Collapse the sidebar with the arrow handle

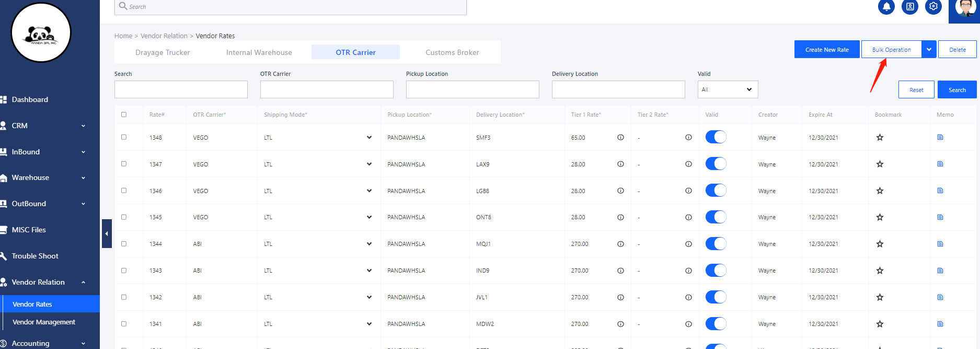pos(107,233)
